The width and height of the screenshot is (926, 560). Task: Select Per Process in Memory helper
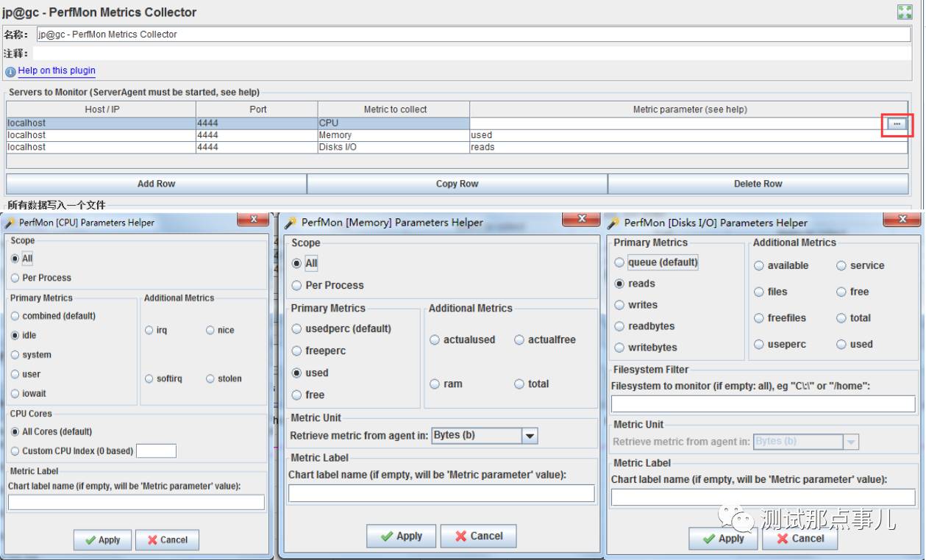pos(327,285)
